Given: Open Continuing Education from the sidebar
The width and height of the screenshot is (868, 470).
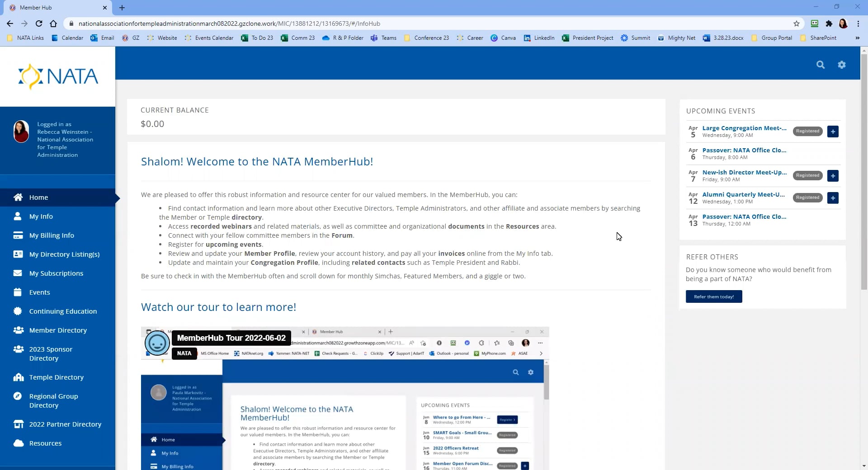Looking at the screenshot, I should 63,311.
